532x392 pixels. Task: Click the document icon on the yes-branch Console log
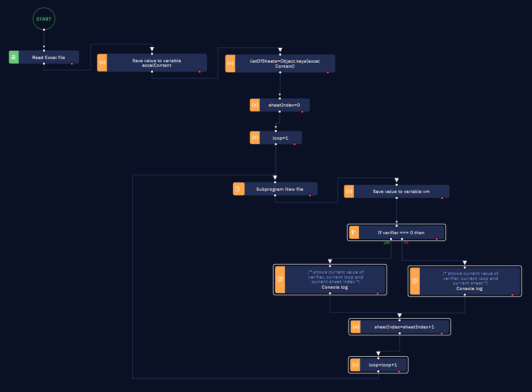280,279
